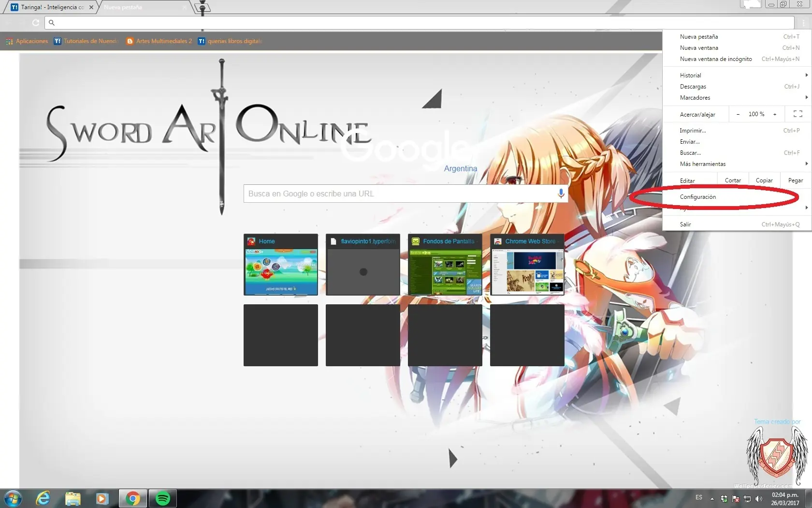This screenshot has width=812, height=508.
Task: Open Windows Explorer from the taskbar
Action: (x=72, y=498)
